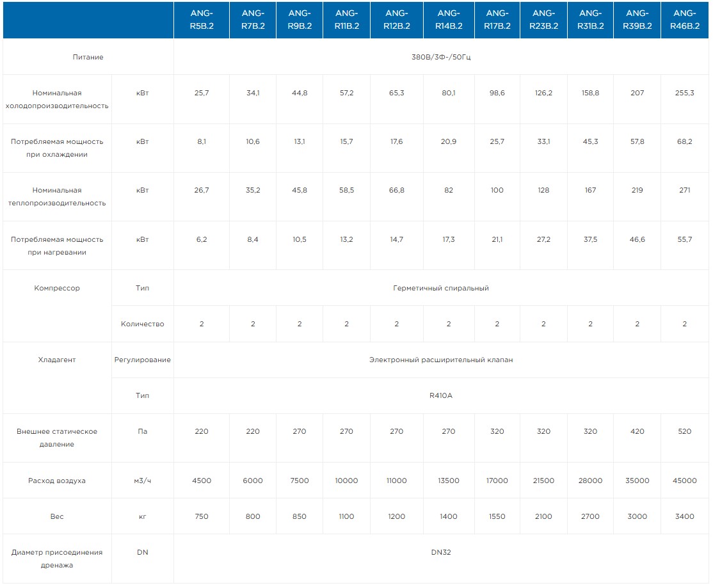Click the Расход воздуха row label
Viewport: 713px width, 588px height.
[x=57, y=481]
